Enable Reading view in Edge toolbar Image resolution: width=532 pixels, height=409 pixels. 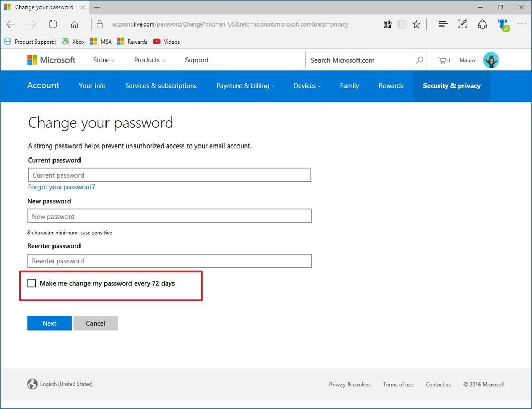[402, 24]
